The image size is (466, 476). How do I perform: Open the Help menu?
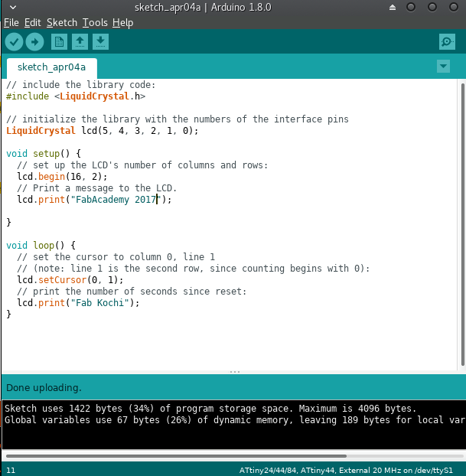[122, 23]
